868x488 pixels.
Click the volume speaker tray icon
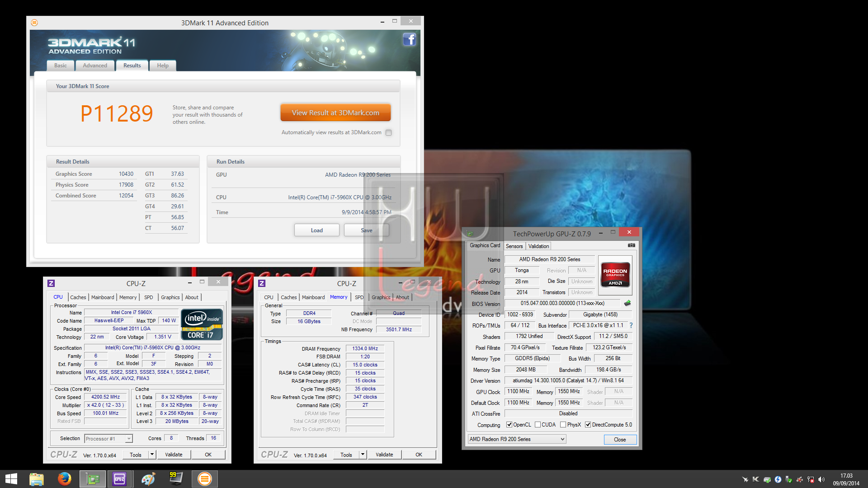tap(821, 479)
